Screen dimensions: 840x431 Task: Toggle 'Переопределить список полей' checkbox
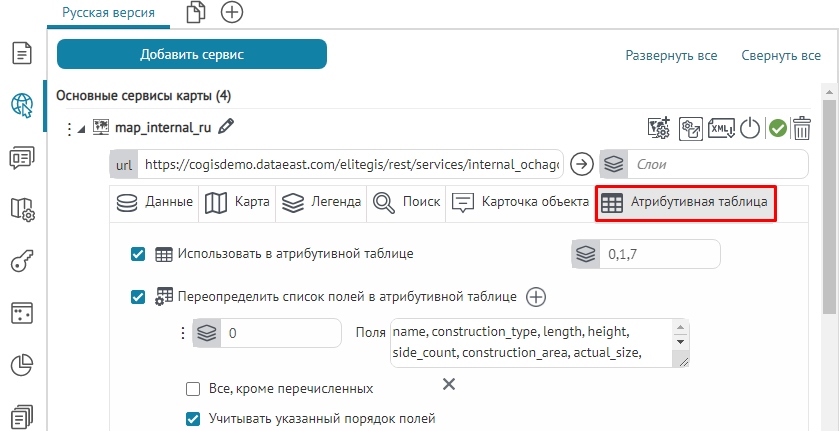(x=139, y=296)
